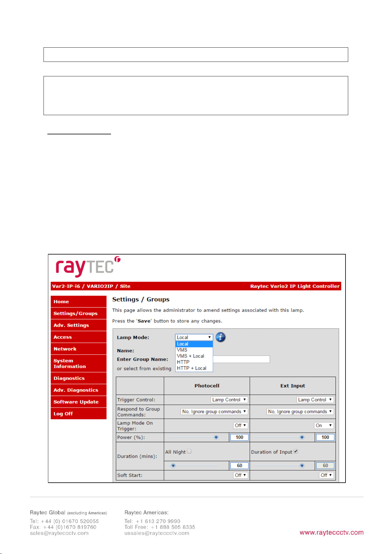Open the Lamp Mode dropdown
The width and height of the screenshot is (392, 554).
[x=194, y=337]
